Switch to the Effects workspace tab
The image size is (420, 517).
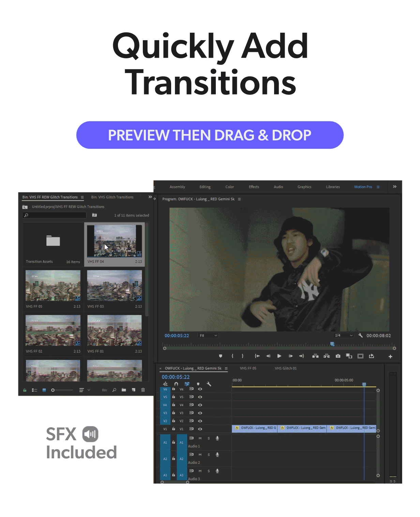point(254,187)
